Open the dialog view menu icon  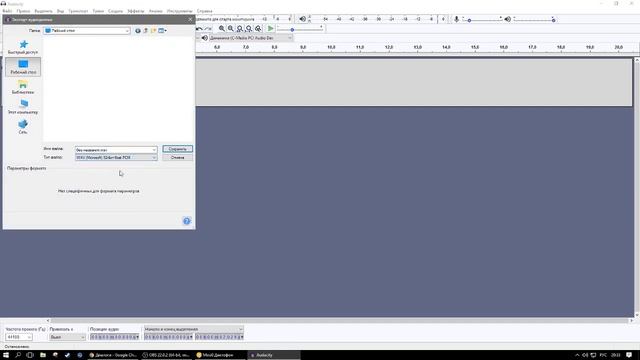coord(162,31)
